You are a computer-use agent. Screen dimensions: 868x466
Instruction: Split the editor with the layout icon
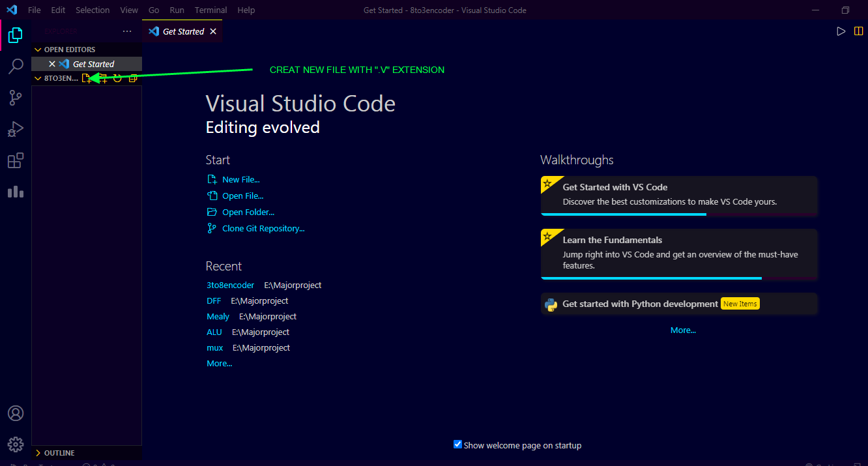click(x=858, y=31)
